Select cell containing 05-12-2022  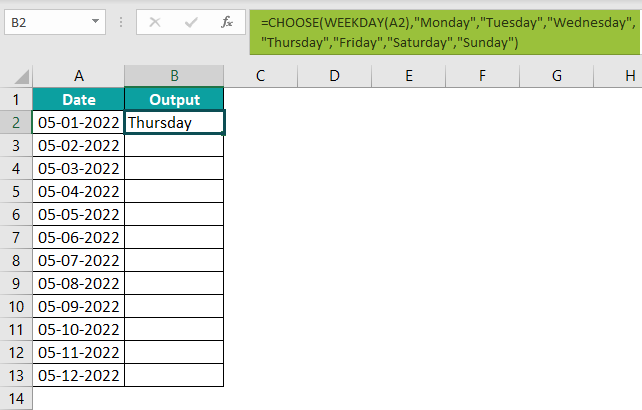[79, 375]
